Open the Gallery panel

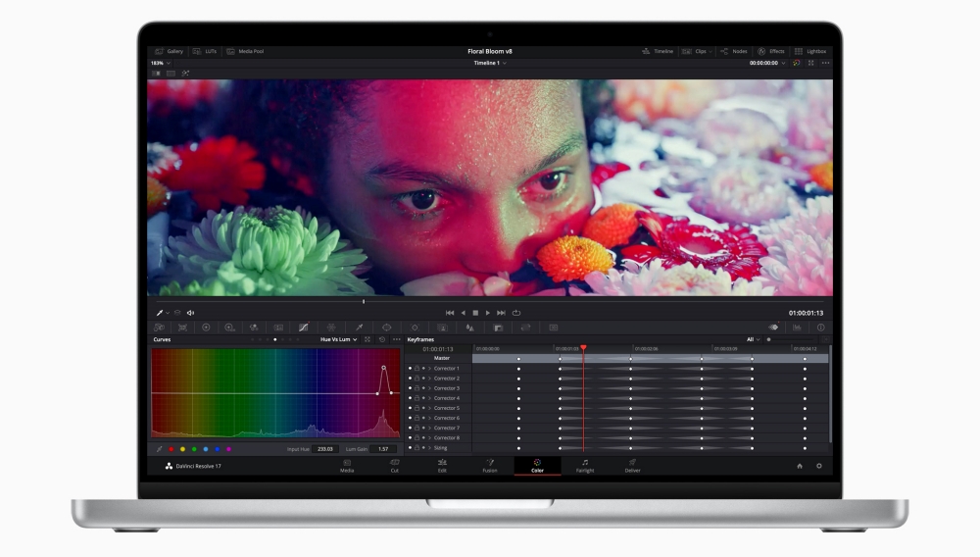click(x=169, y=51)
